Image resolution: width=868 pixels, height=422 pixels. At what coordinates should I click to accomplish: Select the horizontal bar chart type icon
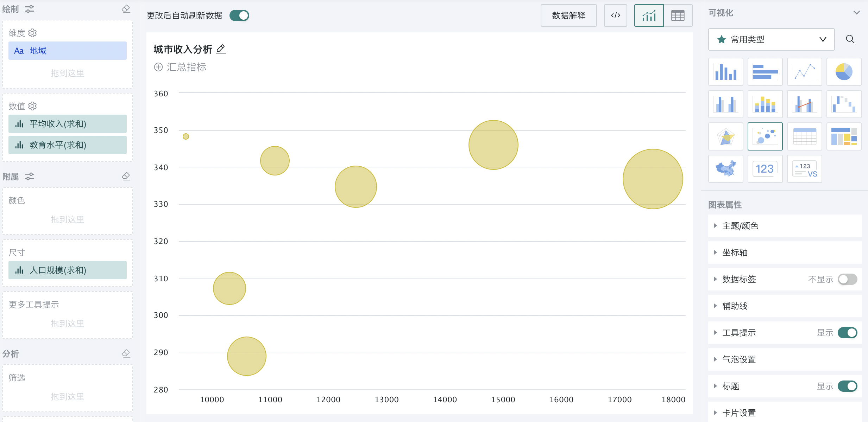pyautogui.click(x=765, y=72)
